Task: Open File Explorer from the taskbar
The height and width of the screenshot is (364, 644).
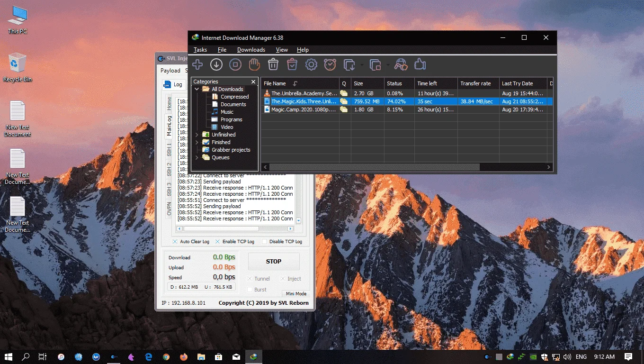Action: click(x=201, y=356)
